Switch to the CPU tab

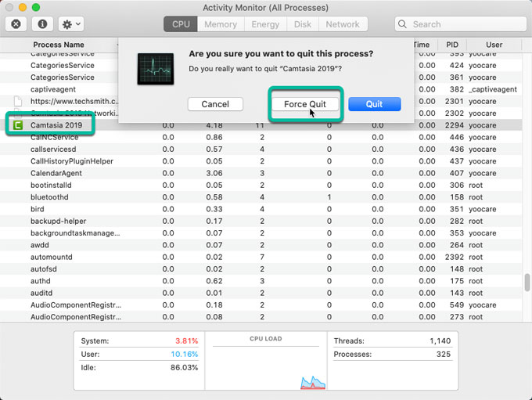pyautogui.click(x=181, y=24)
